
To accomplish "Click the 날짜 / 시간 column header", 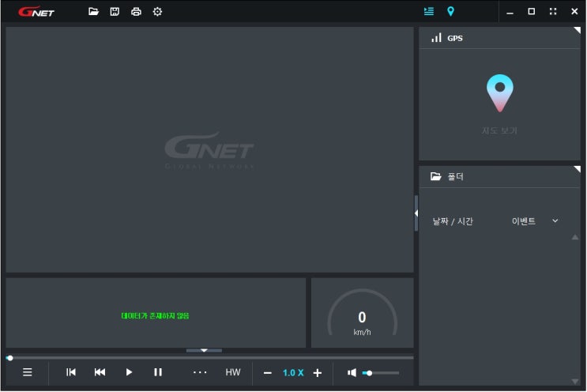I will click(453, 221).
